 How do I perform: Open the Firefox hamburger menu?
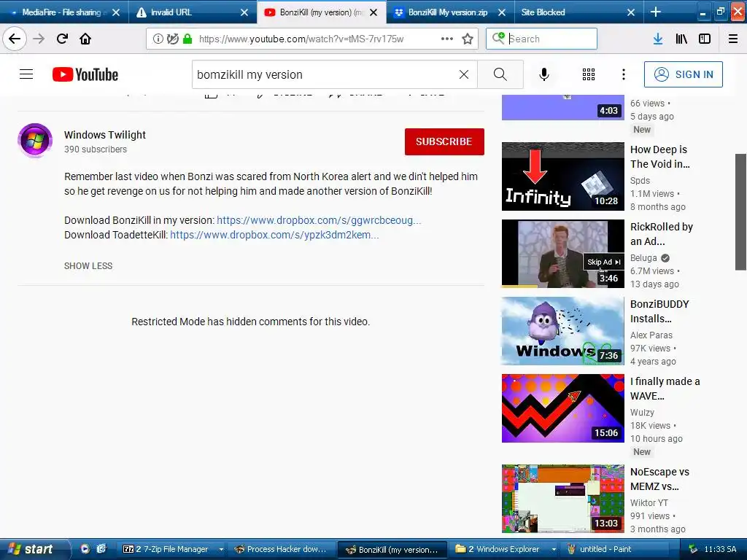[x=733, y=39]
